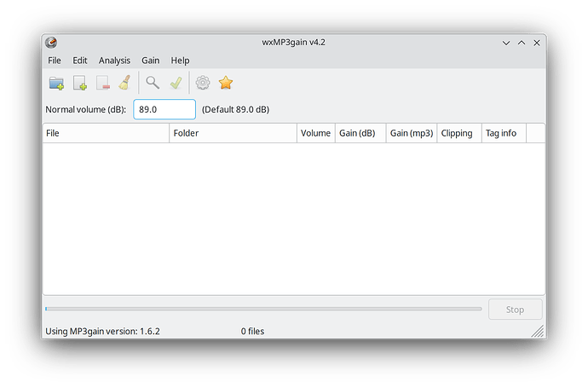Click the Remove files toolbar icon
The height and width of the screenshot is (388, 588).
[x=103, y=83]
